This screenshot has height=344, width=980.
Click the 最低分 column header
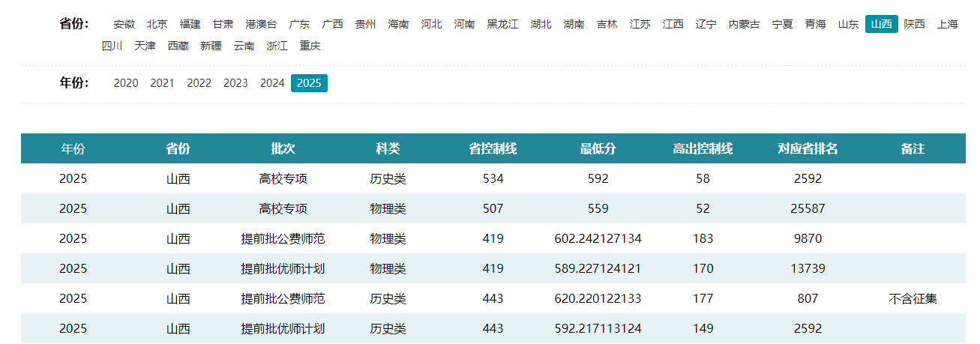click(x=598, y=148)
